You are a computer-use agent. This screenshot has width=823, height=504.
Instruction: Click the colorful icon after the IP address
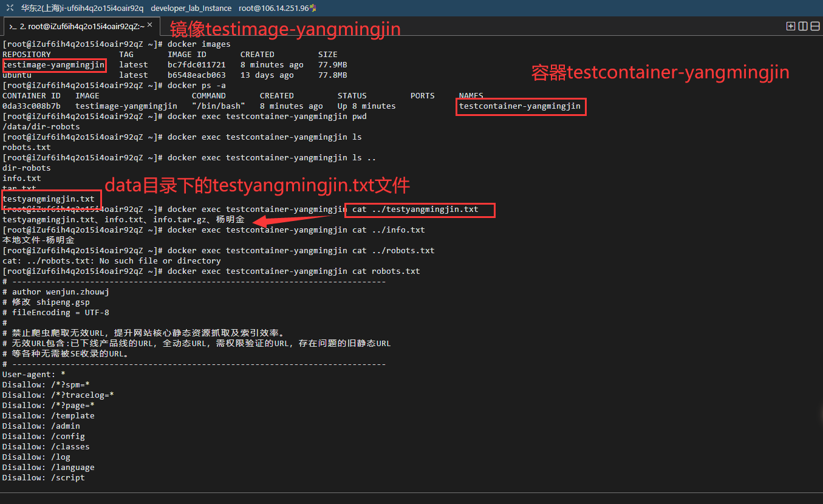click(313, 8)
